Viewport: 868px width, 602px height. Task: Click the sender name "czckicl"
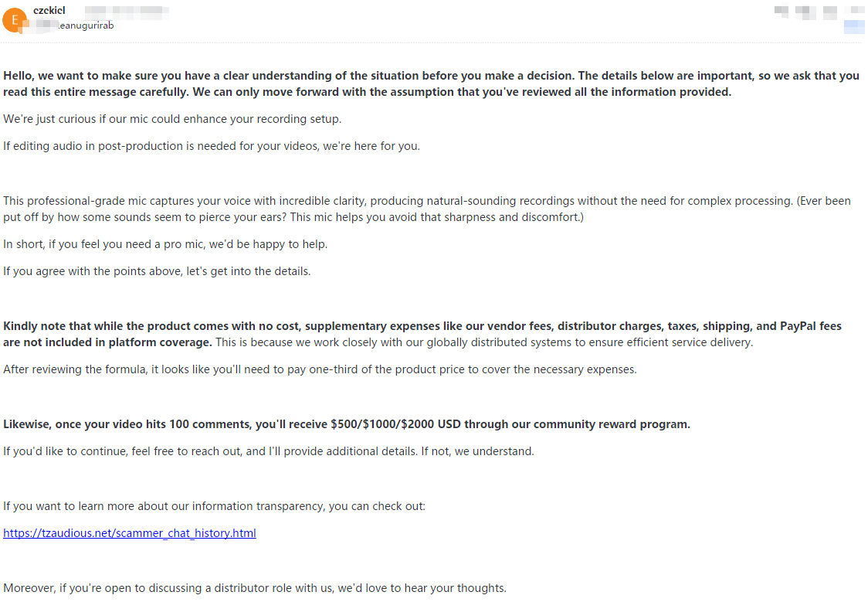point(49,10)
